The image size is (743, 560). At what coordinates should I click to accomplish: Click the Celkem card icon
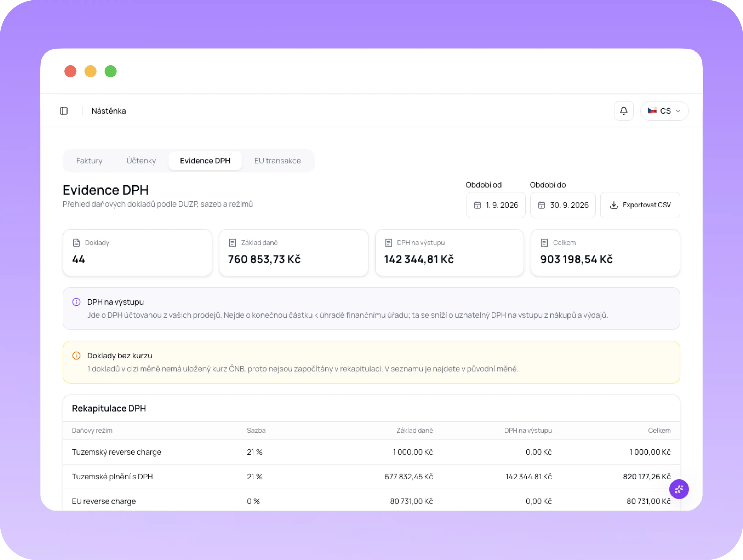click(x=544, y=243)
